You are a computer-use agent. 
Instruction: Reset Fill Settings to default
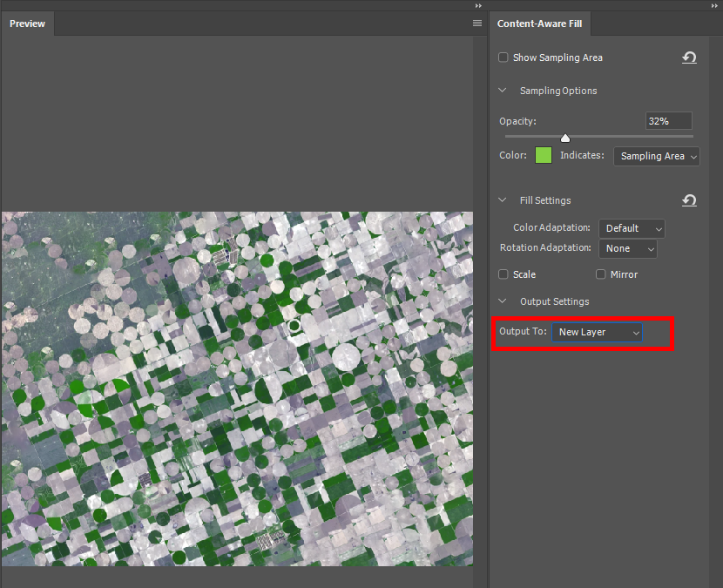tap(689, 200)
